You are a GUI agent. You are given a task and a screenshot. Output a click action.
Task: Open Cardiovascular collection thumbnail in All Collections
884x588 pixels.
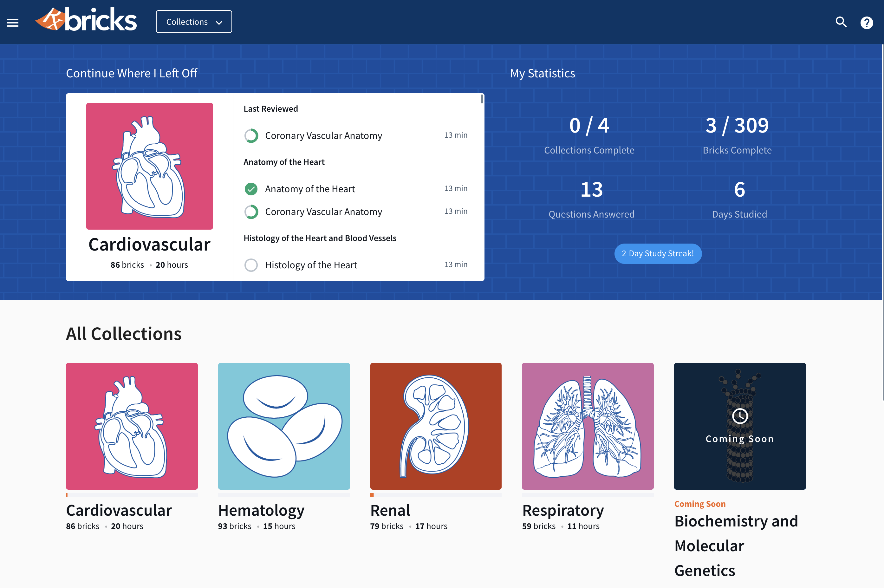[x=132, y=426]
